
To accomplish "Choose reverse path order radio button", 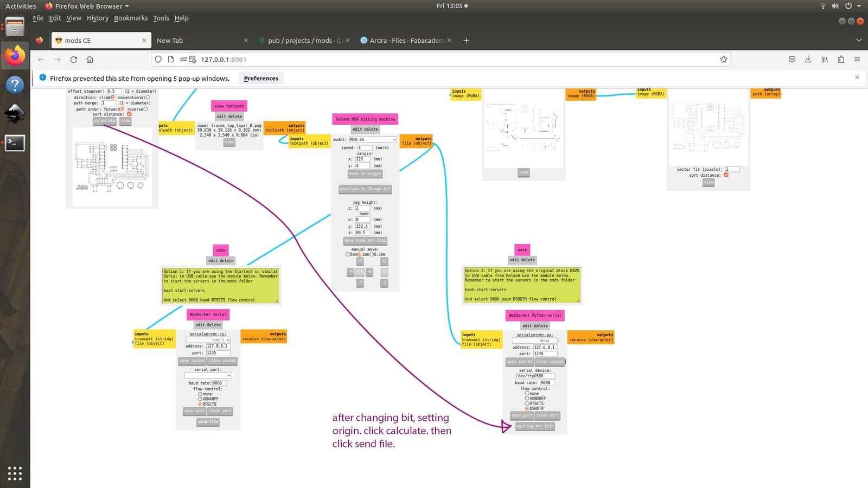I will pos(145,109).
